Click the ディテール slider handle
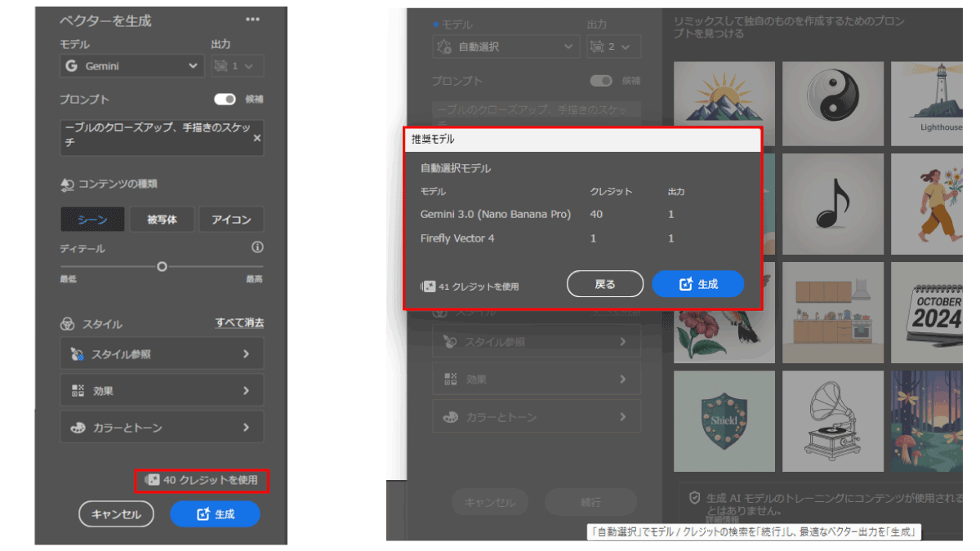980x551 pixels. tap(162, 266)
